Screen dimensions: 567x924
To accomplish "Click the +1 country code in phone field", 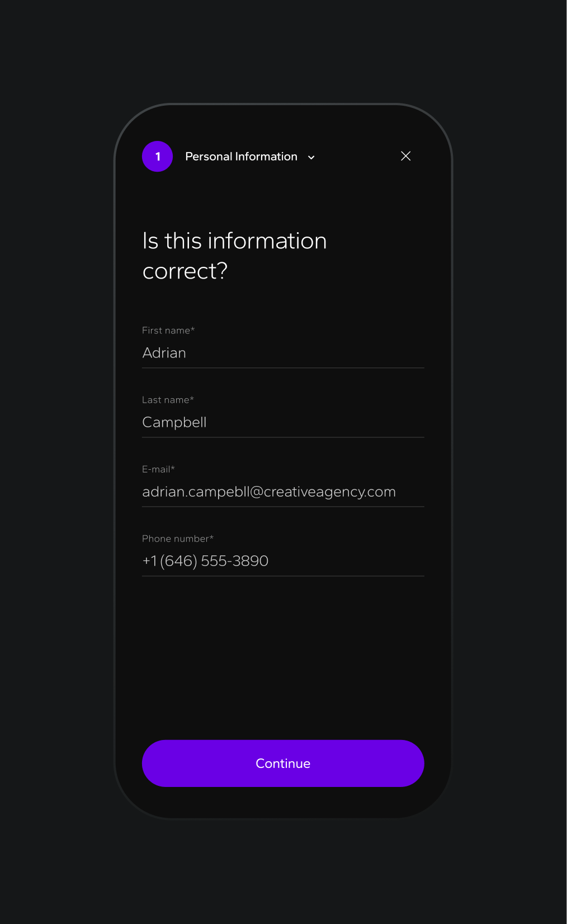I will pos(149,561).
